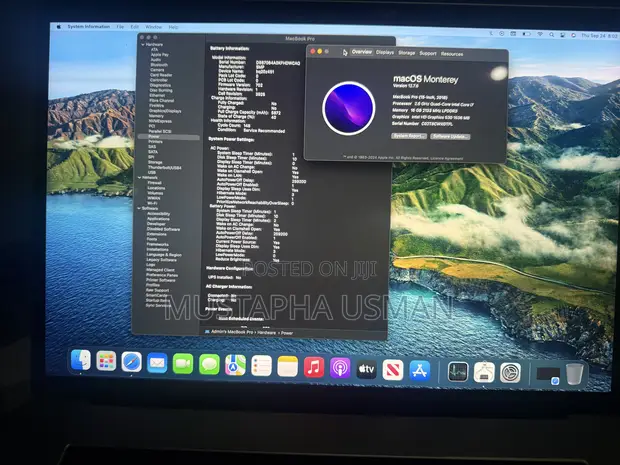Open Spotlight search in menu bar
Viewport: 620px width, 465px height.
coord(551,35)
